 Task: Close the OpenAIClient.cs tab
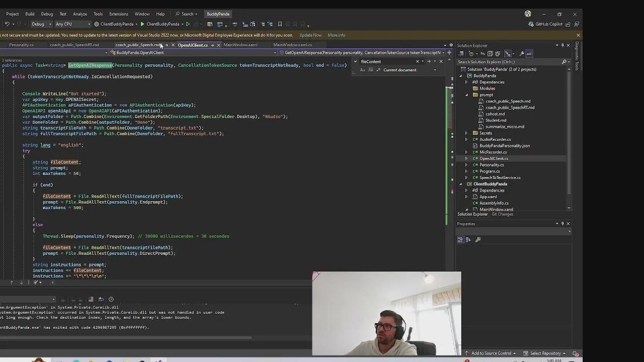219,45
